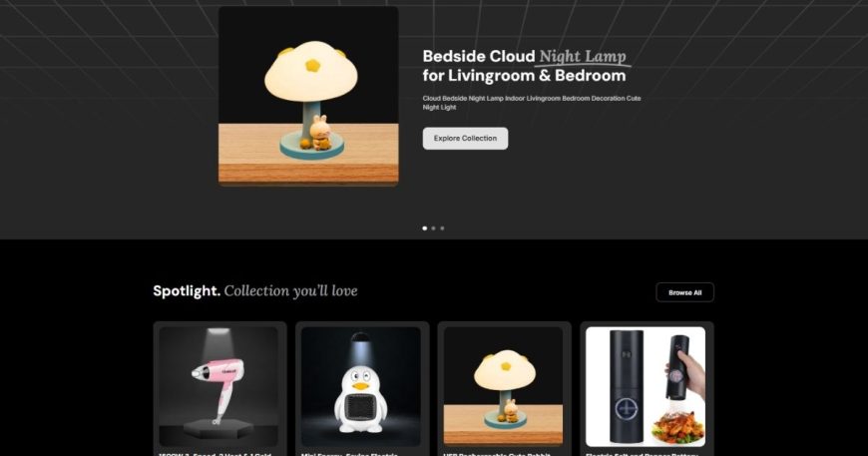Click the hero description about Cloud Bedside Night Lamp
The image size is (868, 456).
coord(532,103)
